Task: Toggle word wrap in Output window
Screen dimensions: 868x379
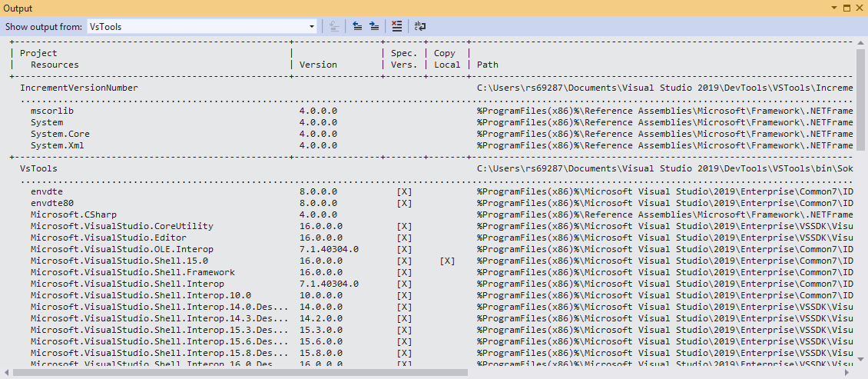Action: click(420, 26)
